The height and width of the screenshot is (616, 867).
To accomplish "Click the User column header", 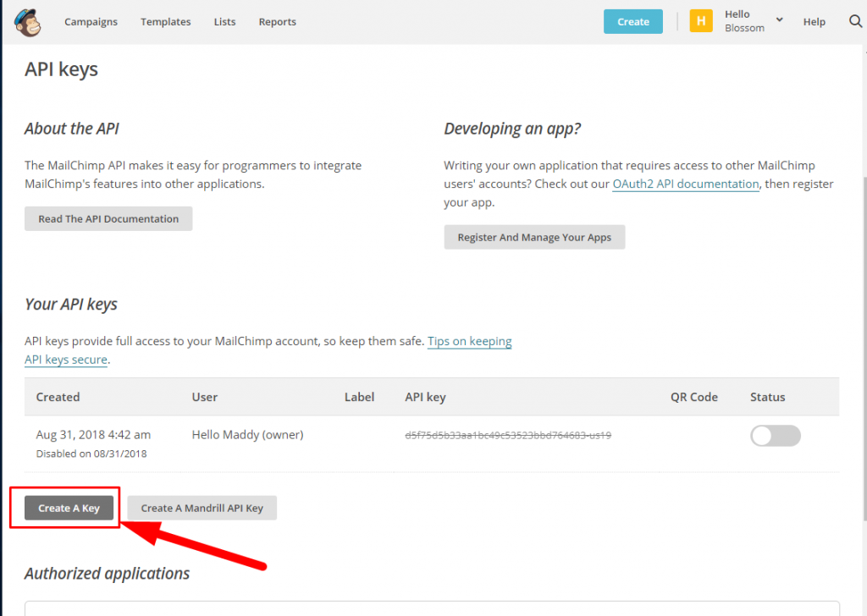I will [x=205, y=397].
